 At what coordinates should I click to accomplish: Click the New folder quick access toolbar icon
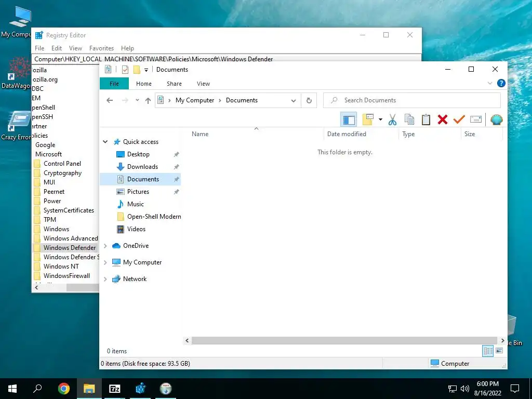[x=137, y=70]
